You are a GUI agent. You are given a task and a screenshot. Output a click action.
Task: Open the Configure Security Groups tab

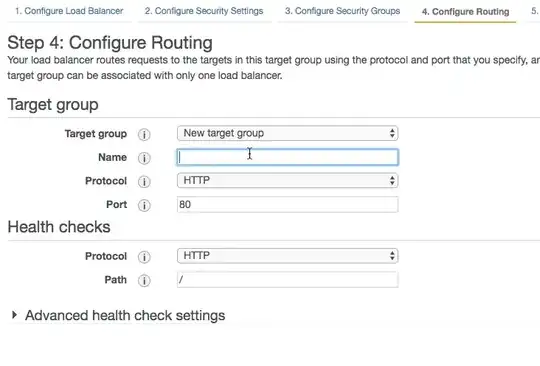click(342, 11)
